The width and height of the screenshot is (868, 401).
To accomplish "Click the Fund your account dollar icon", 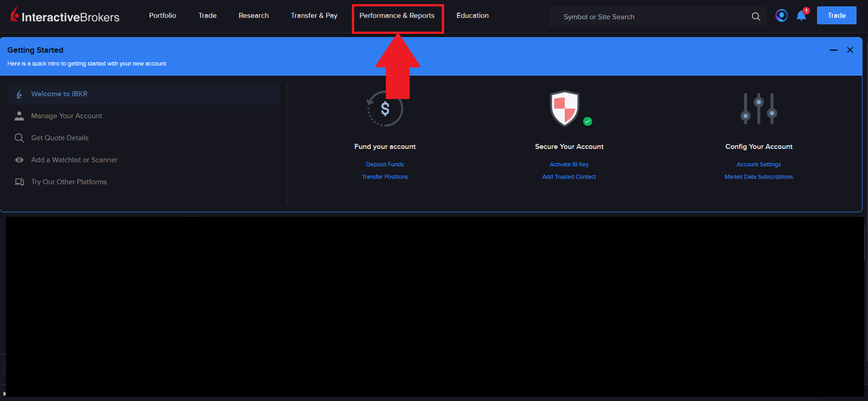I will (385, 109).
